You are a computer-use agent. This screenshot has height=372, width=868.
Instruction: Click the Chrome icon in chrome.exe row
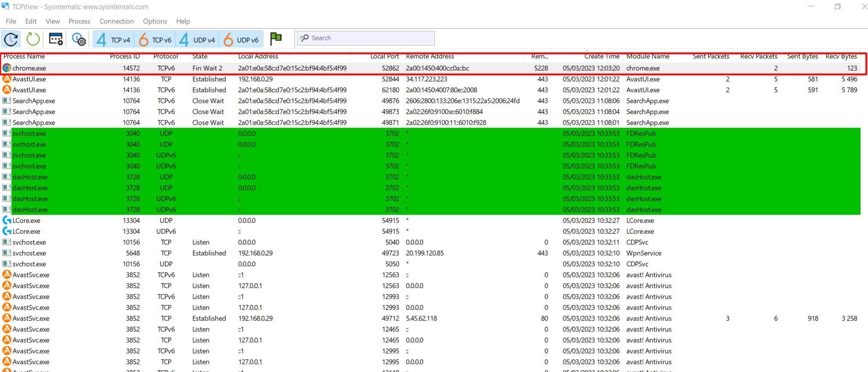6,68
